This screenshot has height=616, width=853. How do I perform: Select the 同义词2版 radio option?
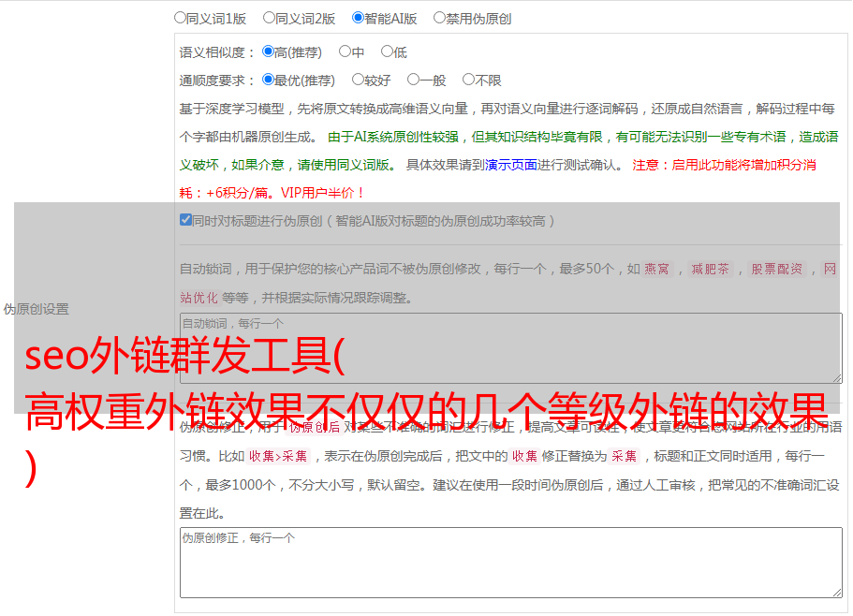(269, 18)
